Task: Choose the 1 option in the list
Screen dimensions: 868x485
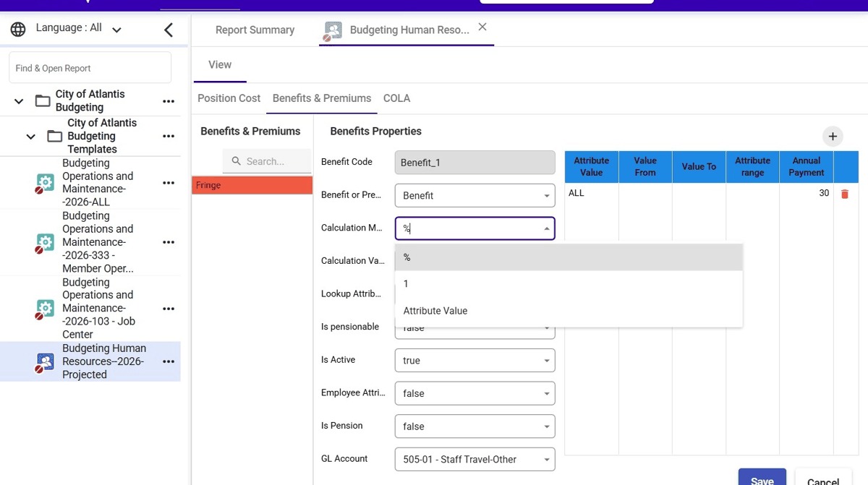Action: (569, 284)
